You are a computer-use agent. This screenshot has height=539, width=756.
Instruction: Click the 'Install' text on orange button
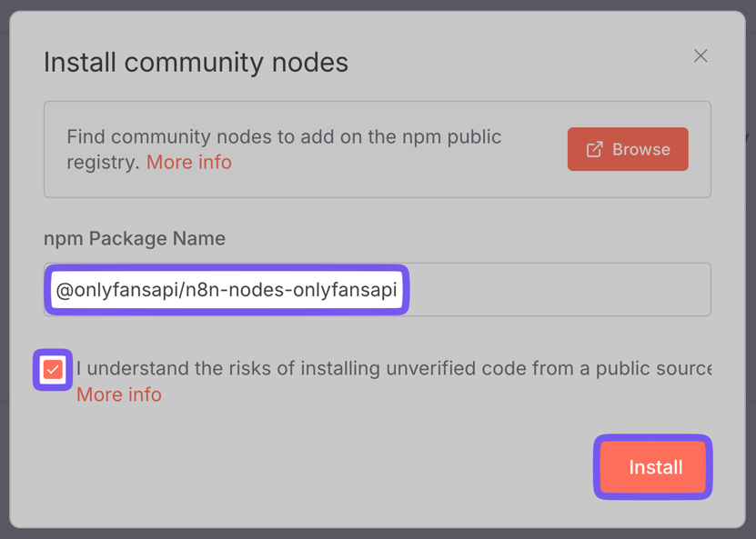pos(655,467)
